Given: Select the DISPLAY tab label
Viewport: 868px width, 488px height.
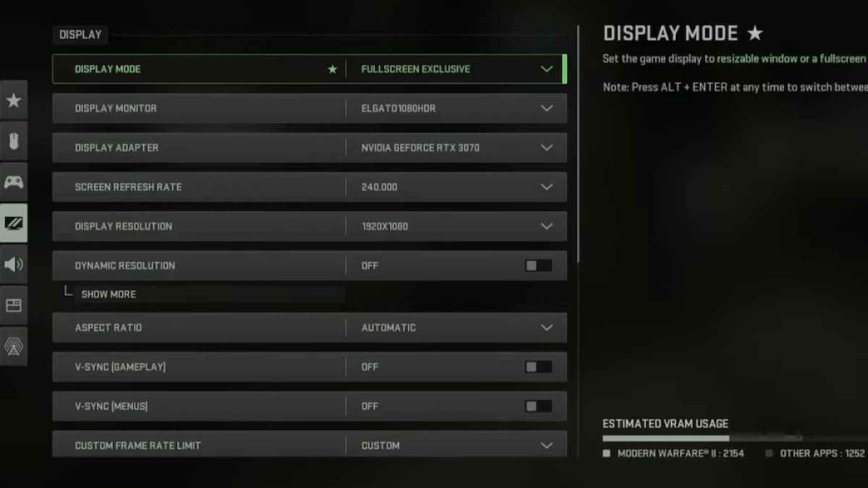Looking at the screenshot, I should [80, 34].
